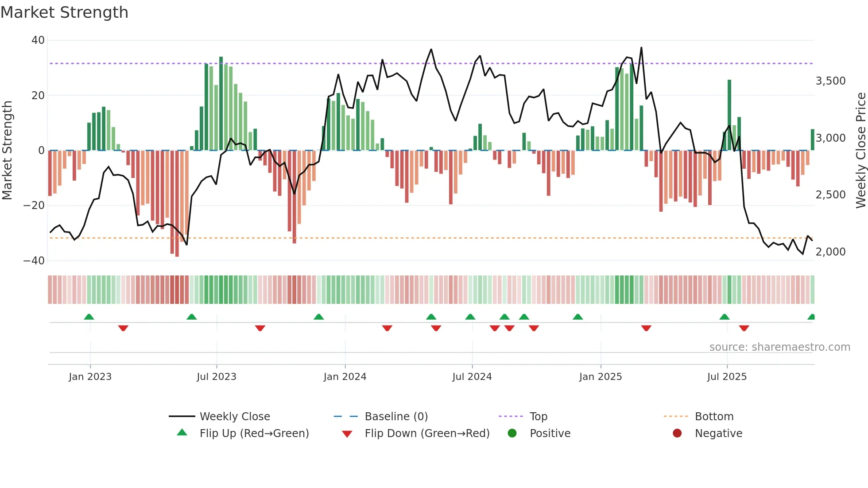Viewport: 868px width, 488px height.
Task: Click the last red flip-down triangle after Jul 2025
Action: pos(744,328)
